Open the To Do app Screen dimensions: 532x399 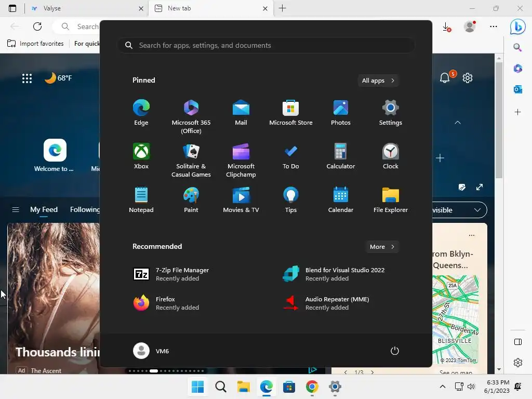(x=291, y=156)
